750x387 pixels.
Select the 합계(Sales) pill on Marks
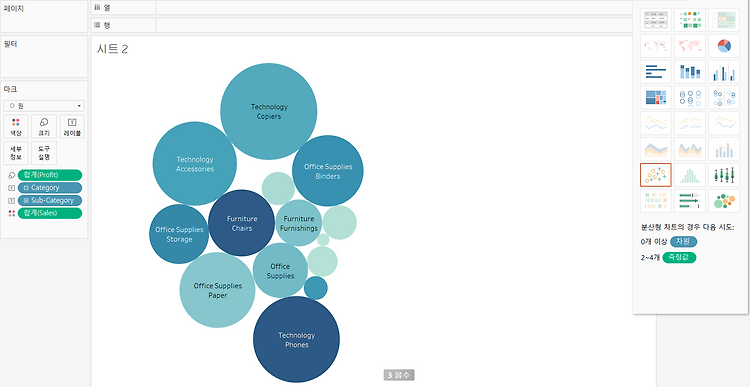(50, 213)
